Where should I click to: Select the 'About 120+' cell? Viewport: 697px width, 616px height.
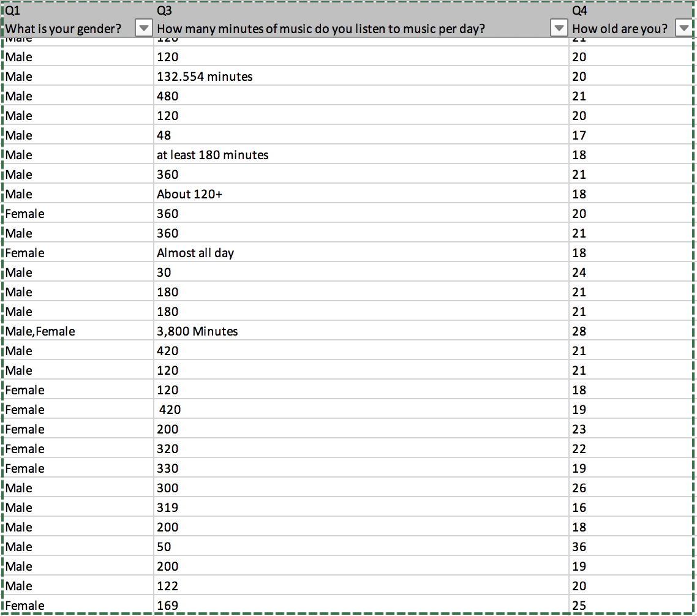click(x=361, y=193)
